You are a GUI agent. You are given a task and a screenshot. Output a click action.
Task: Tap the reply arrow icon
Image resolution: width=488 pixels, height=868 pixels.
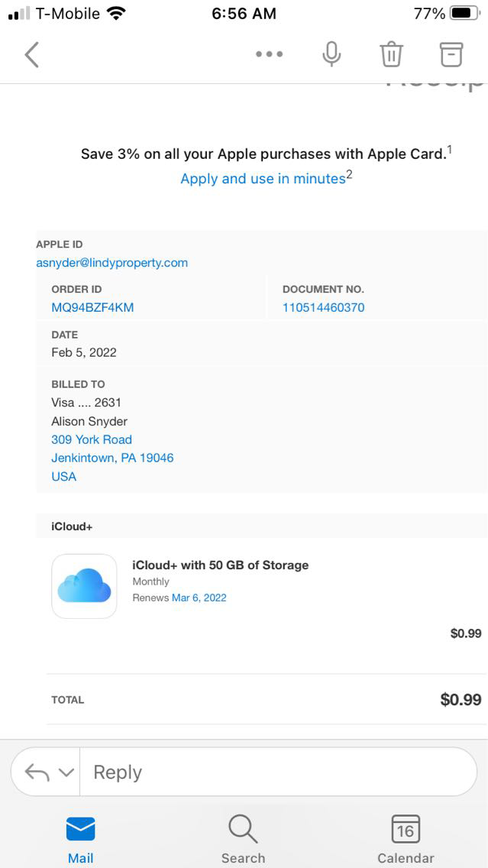click(x=37, y=772)
